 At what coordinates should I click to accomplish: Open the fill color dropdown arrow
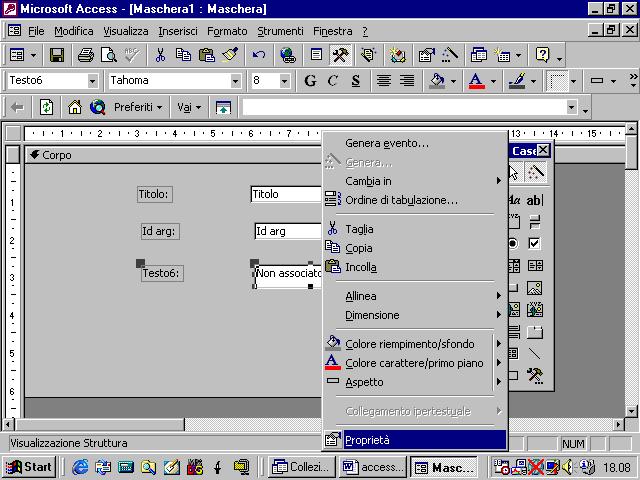pos(453,81)
